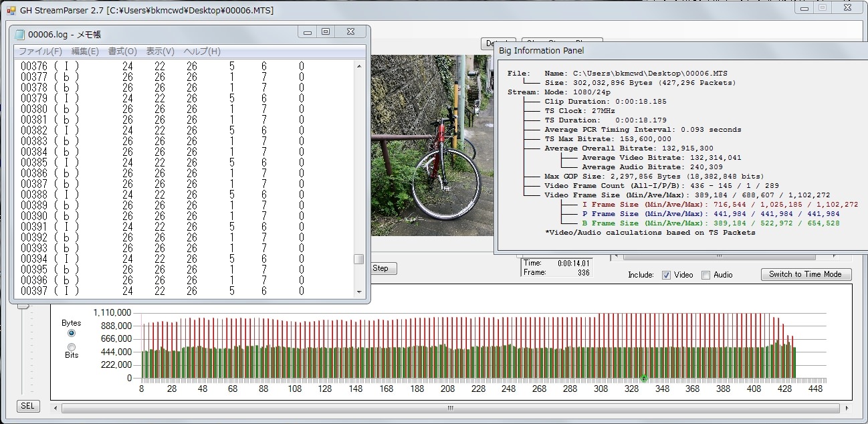Open the 表示(V) menu in Notepad
Viewport: 868px width, 424px height.
tap(160, 51)
